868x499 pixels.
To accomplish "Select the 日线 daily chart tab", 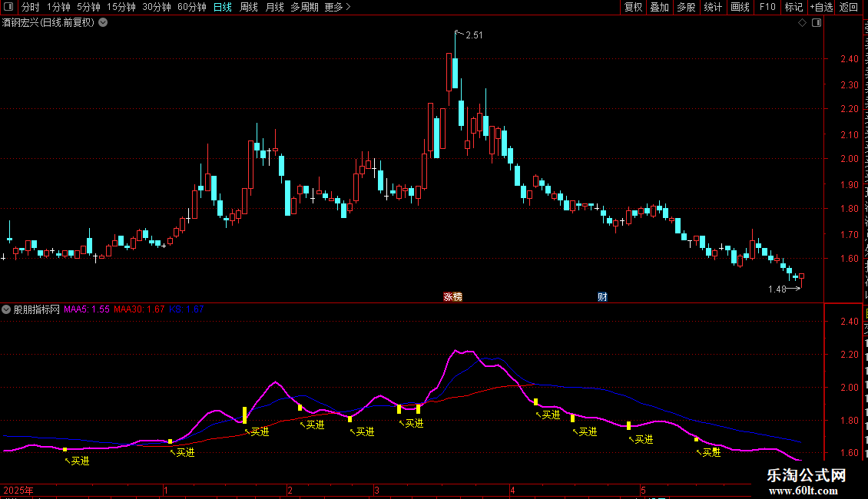I will pyautogui.click(x=223, y=7).
